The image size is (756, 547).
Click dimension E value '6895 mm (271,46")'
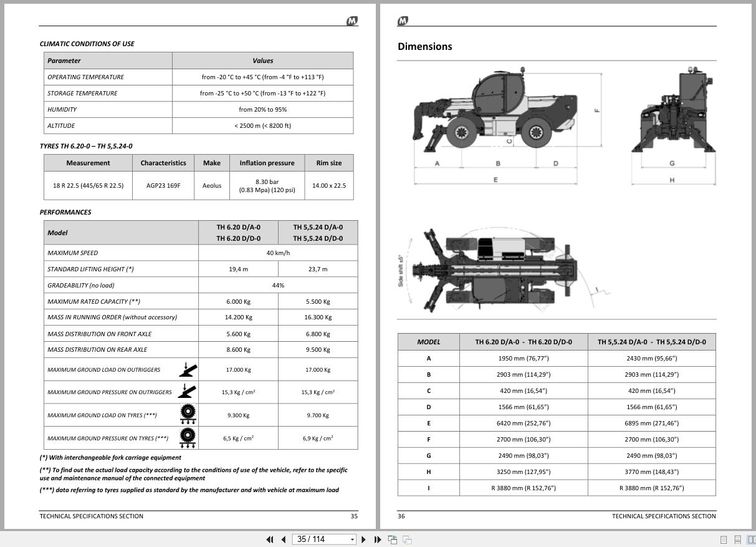click(x=651, y=423)
